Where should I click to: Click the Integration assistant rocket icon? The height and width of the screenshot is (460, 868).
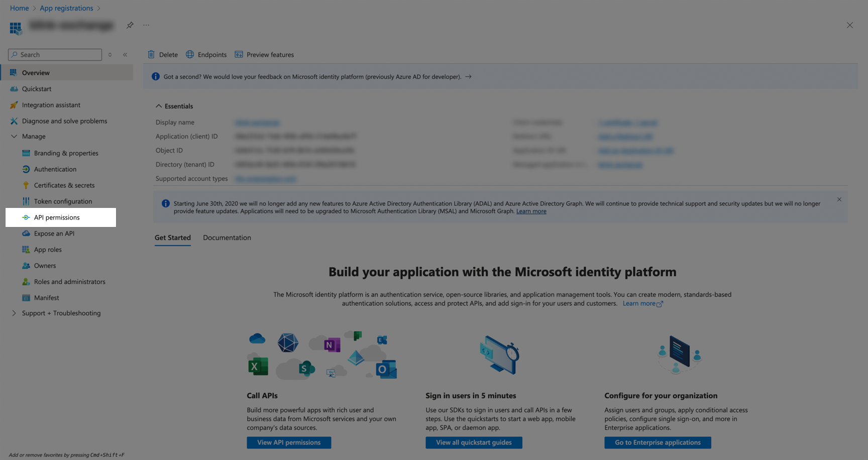pyautogui.click(x=14, y=105)
